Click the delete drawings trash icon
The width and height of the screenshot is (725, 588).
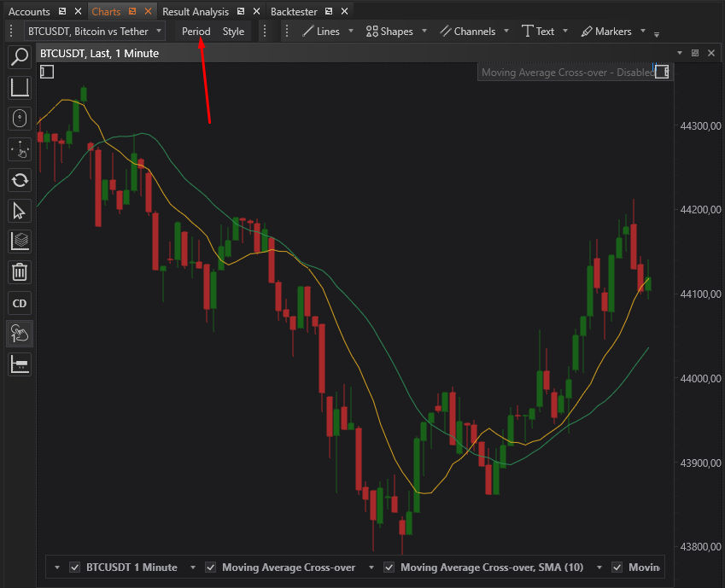19,271
